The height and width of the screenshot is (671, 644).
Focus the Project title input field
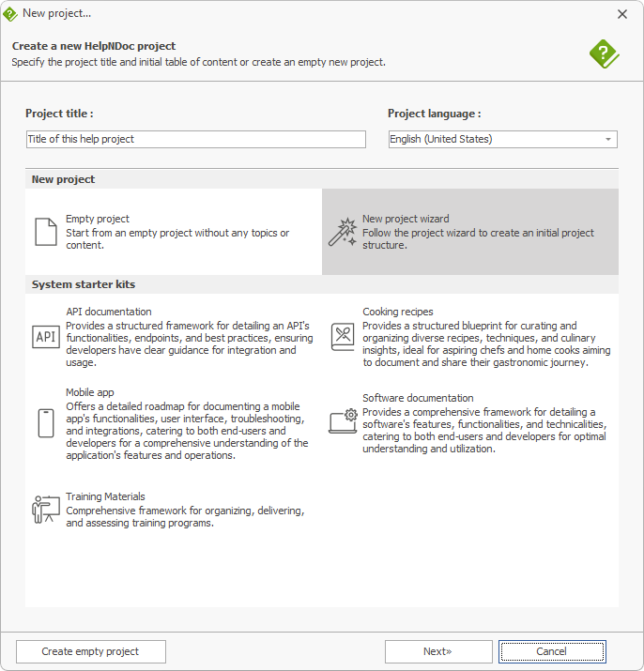tap(195, 140)
